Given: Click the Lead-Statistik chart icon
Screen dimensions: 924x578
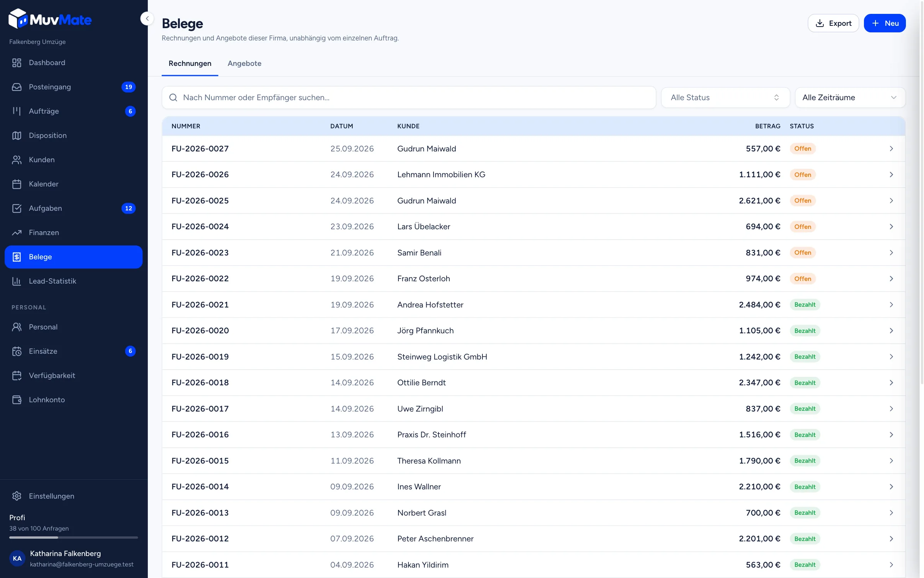Looking at the screenshot, I should [17, 281].
